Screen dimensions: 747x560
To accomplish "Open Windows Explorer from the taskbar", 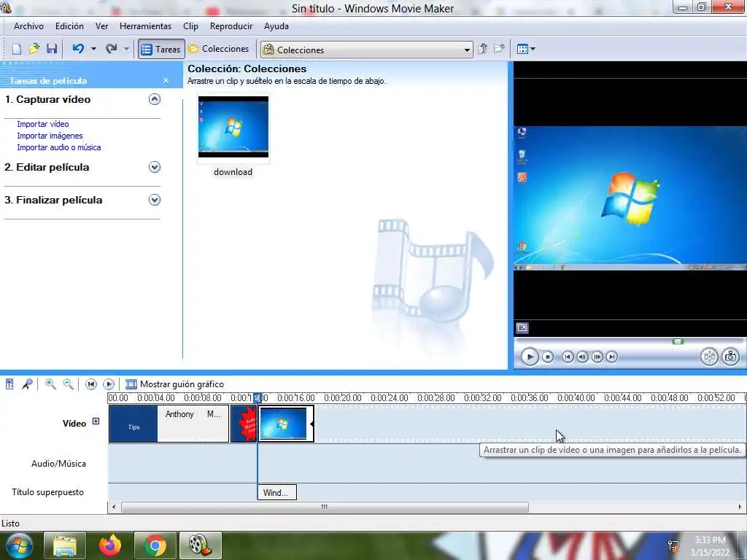I will 65,545.
